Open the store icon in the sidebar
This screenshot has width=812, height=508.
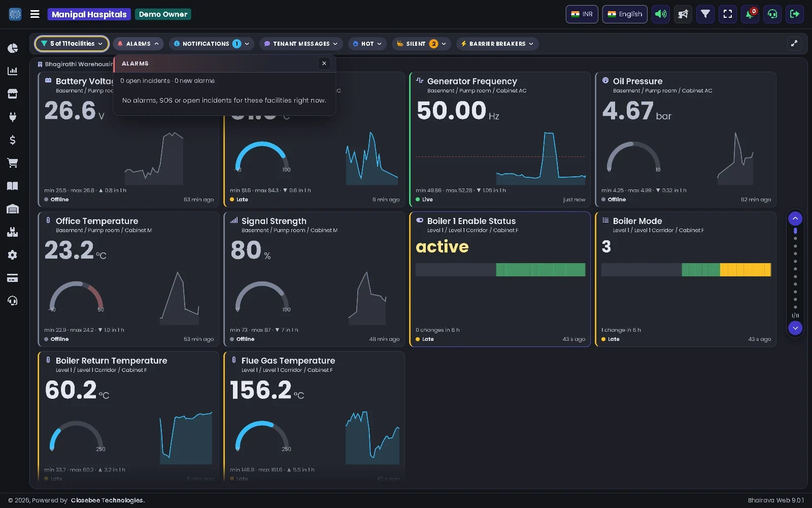click(13, 94)
